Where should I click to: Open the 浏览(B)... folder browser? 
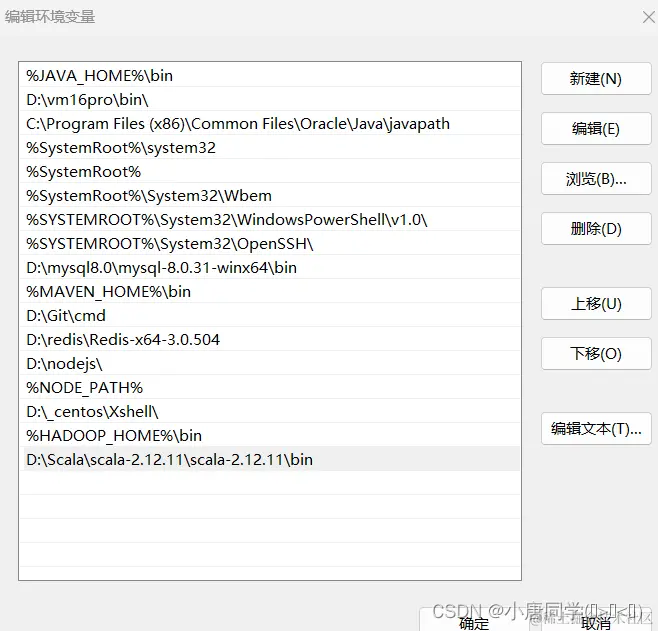pos(596,179)
